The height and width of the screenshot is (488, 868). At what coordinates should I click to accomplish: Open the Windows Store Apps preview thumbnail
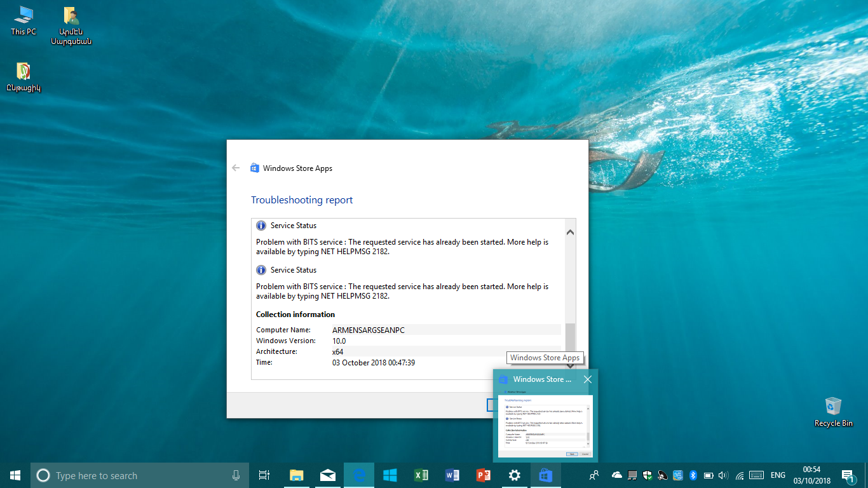[545, 426]
